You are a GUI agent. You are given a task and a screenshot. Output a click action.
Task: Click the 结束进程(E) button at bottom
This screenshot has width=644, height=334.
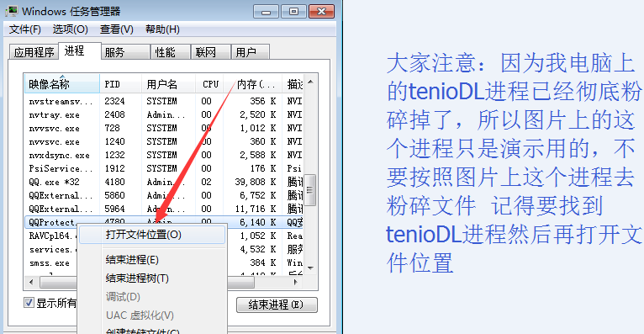277,305
